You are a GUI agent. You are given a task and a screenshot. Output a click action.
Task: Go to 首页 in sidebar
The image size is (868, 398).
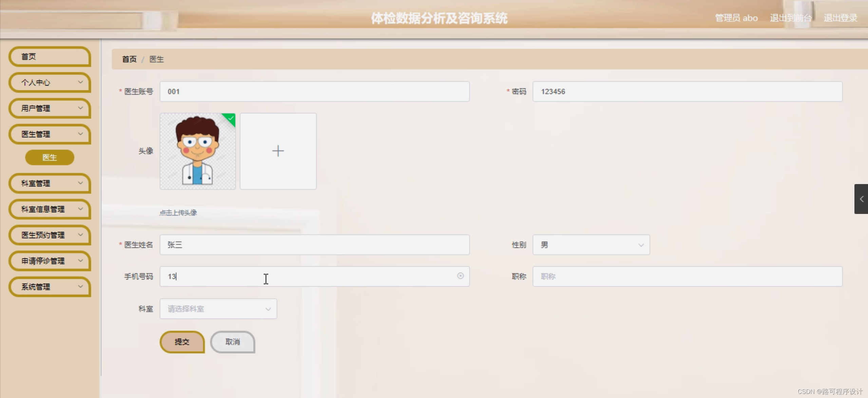[x=50, y=57]
